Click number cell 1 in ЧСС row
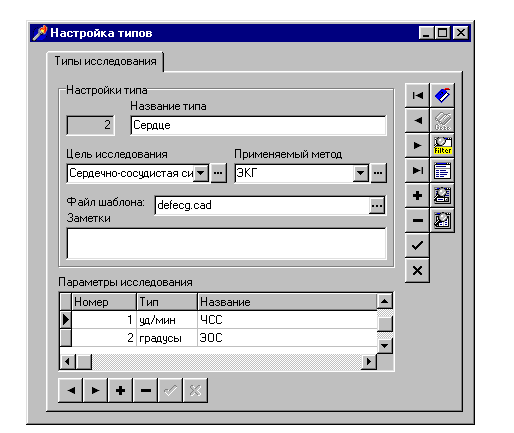The width and height of the screenshot is (514, 433). click(104, 320)
